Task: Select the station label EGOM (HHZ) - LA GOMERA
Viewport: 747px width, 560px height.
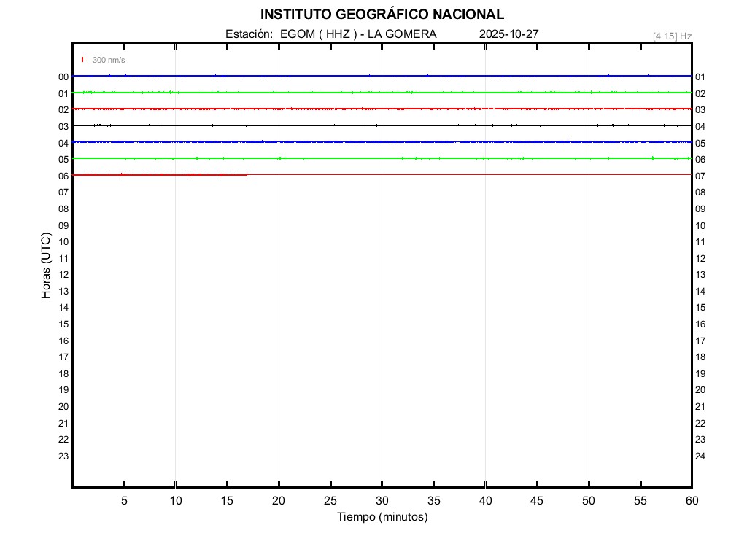Action: coord(331,34)
